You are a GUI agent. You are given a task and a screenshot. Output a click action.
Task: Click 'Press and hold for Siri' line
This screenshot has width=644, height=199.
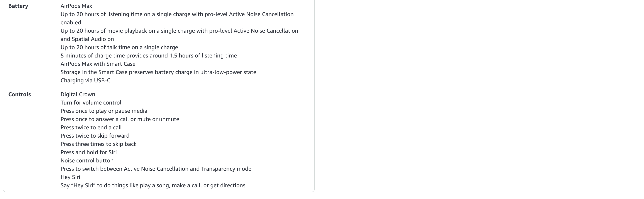[88, 152]
